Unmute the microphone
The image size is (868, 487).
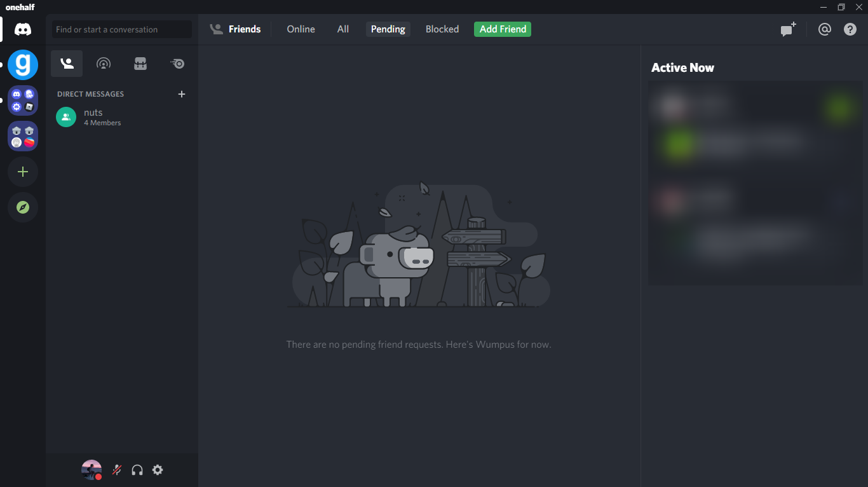click(x=117, y=470)
